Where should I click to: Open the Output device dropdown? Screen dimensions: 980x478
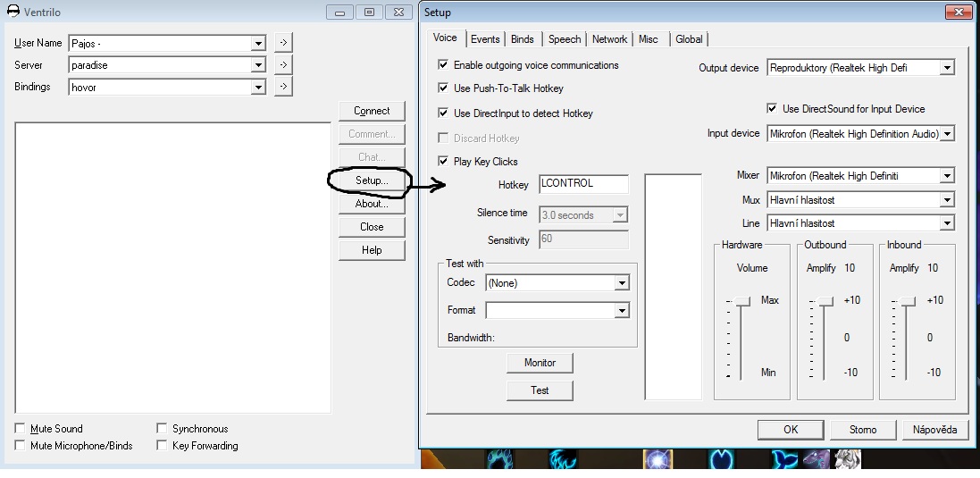(947, 68)
